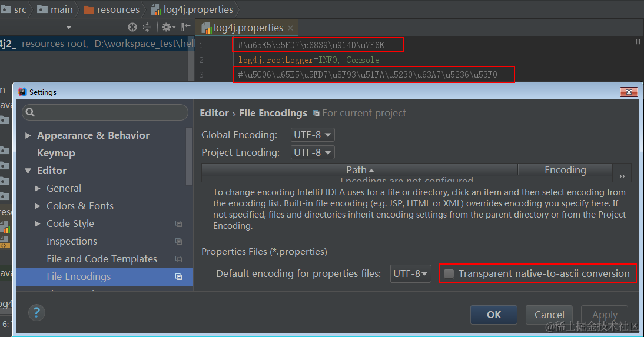Click the hide project panel icon
Screen dimensions: 644x337
185,27
